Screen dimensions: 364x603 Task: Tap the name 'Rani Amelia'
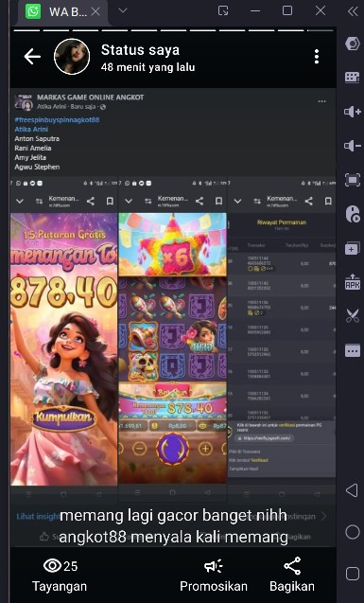[x=33, y=148]
